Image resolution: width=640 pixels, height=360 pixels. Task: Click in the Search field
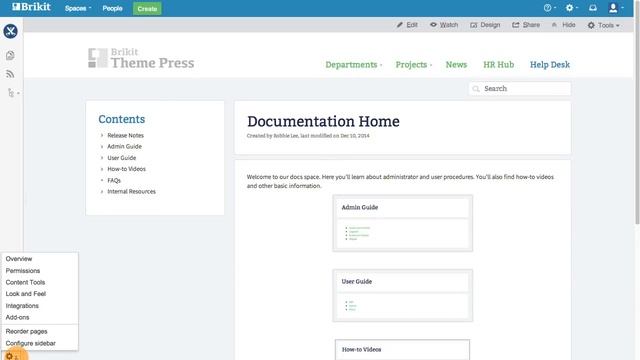coord(520,89)
